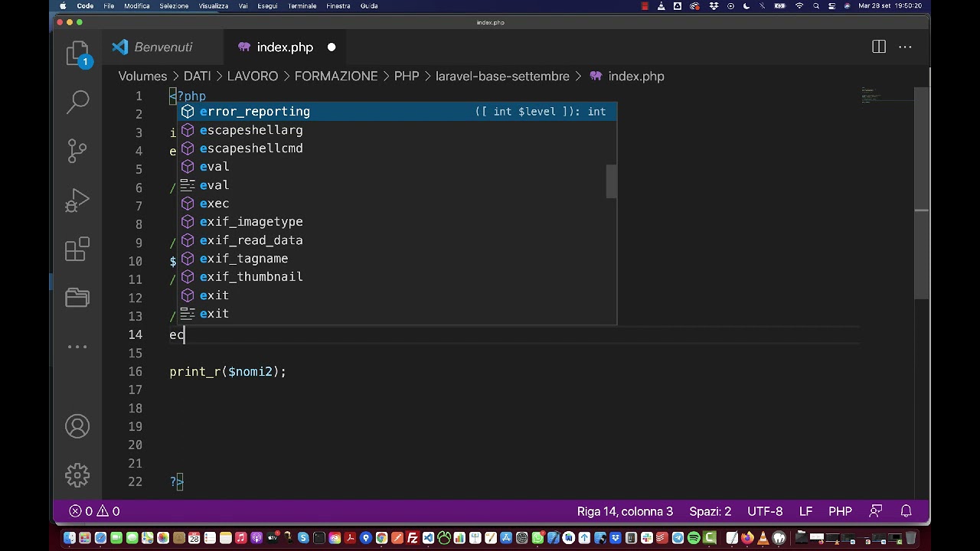Close unsaved index.php tab dot

(332, 47)
